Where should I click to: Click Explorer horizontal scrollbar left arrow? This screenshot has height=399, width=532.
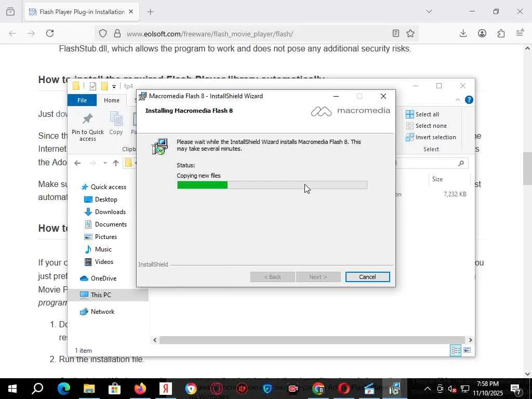pyautogui.click(x=155, y=340)
